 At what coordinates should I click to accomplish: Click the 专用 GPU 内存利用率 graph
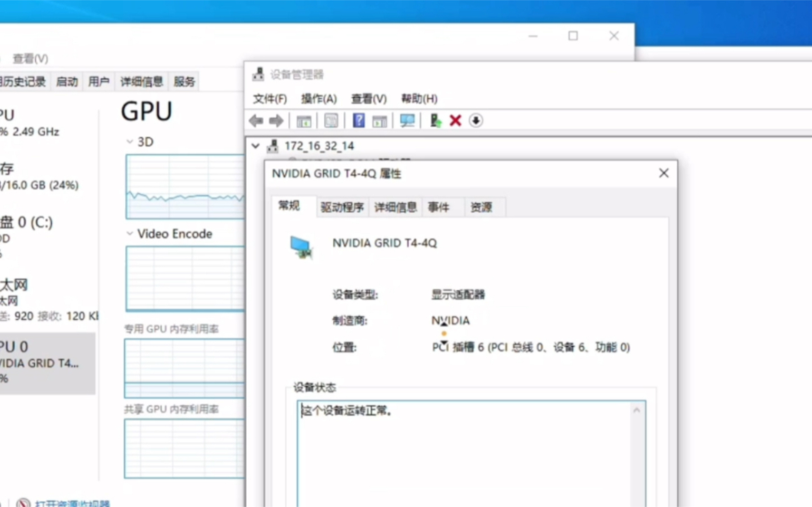point(184,369)
